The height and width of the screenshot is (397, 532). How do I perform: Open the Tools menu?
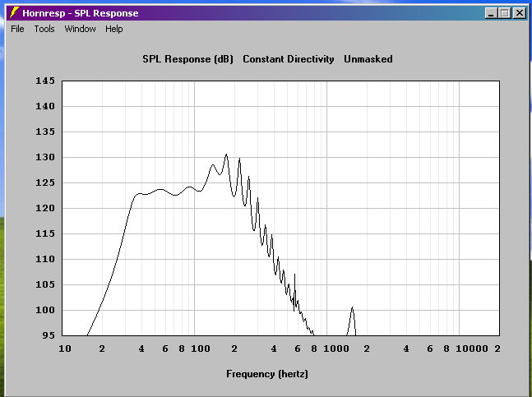pos(44,29)
